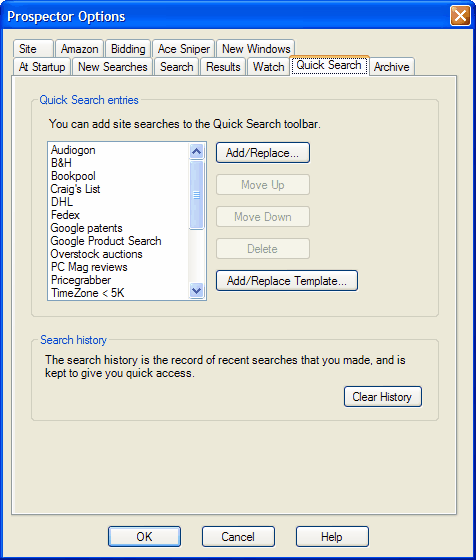This screenshot has height=560, width=476.
Task: Select the Bidding tab
Action: pos(128,49)
